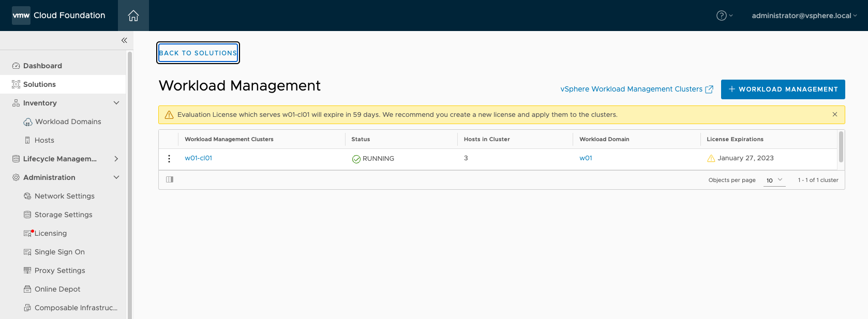Click the Administration gear icon
Screen dimensions: 868x319
(x=16, y=177)
